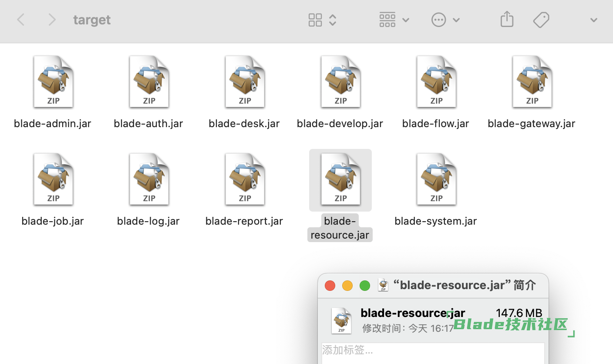Click the Share toolbar icon
613x364 pixels.
tap(507, 20)
